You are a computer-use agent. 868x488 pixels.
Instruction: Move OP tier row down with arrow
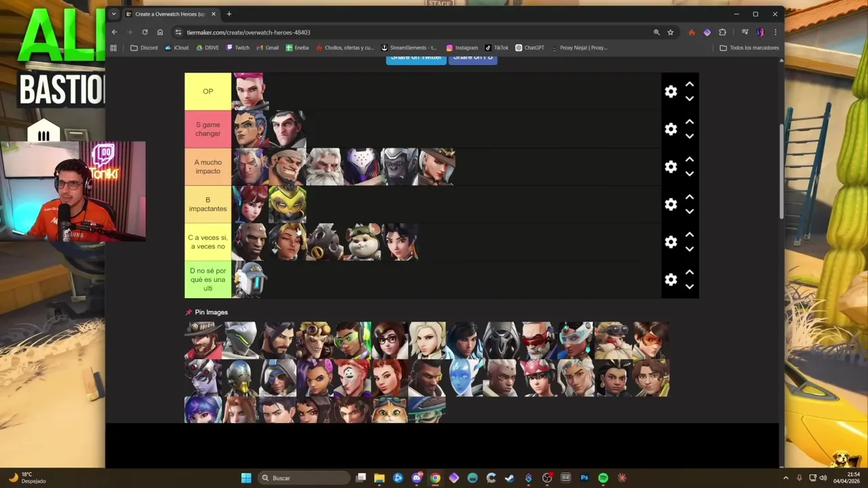[689, 99]
